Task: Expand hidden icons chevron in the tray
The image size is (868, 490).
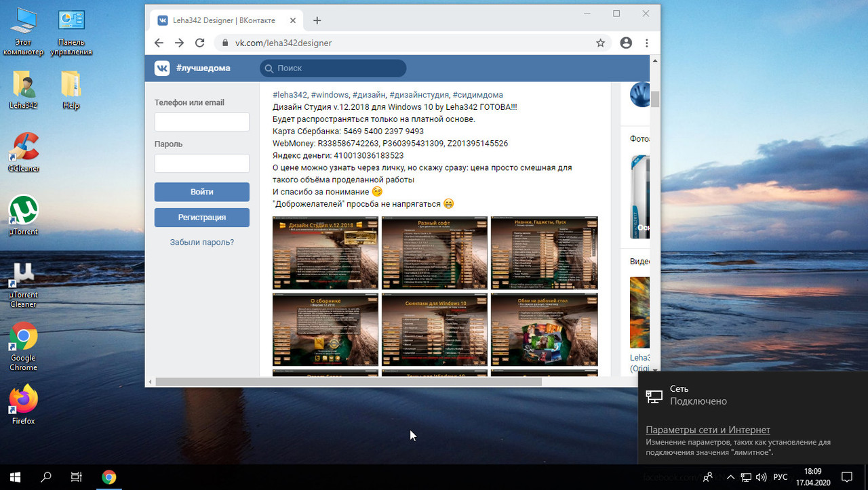Action: click(730, 477)
